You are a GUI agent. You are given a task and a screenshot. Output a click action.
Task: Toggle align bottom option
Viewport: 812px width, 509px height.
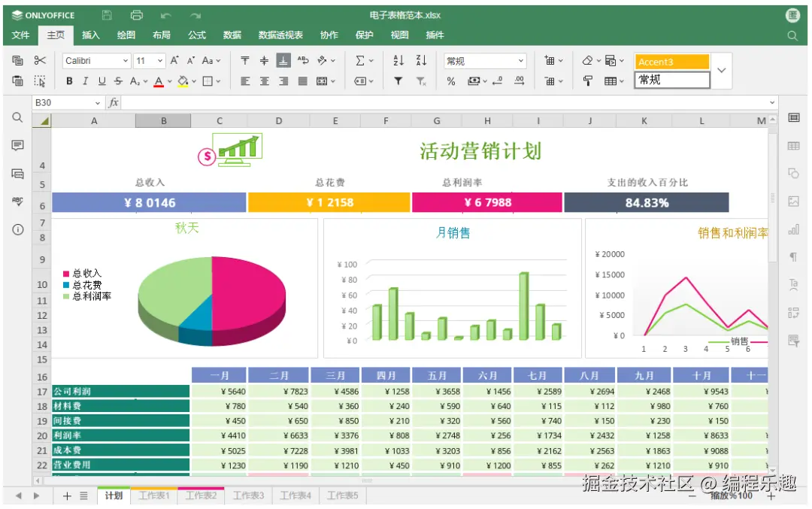pyautogui.click(x=283, y=61)
